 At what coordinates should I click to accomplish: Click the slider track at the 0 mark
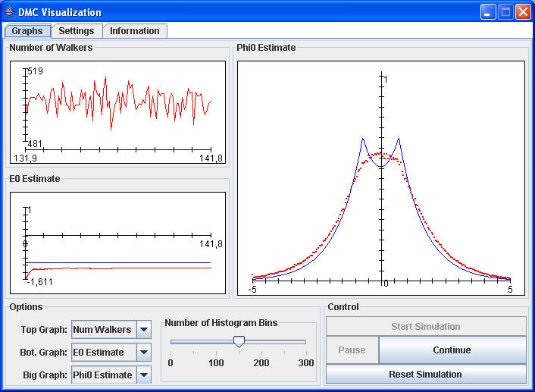171,342
